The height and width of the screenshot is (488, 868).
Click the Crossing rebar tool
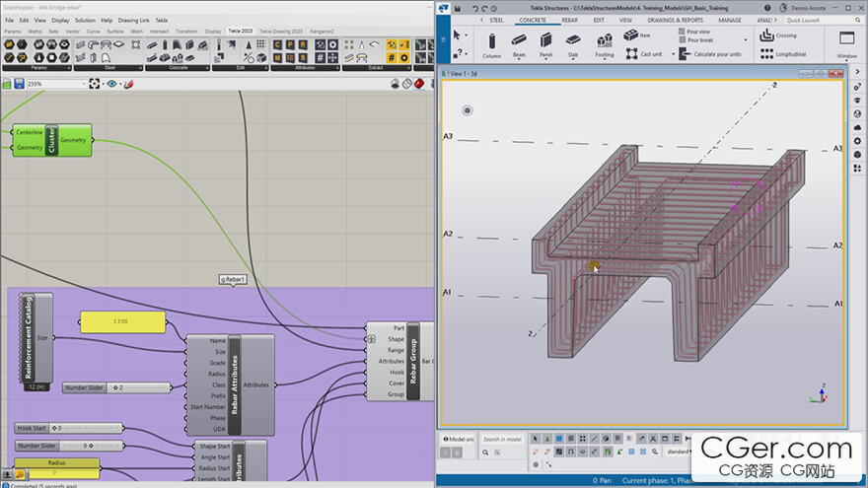coord(778,35)
